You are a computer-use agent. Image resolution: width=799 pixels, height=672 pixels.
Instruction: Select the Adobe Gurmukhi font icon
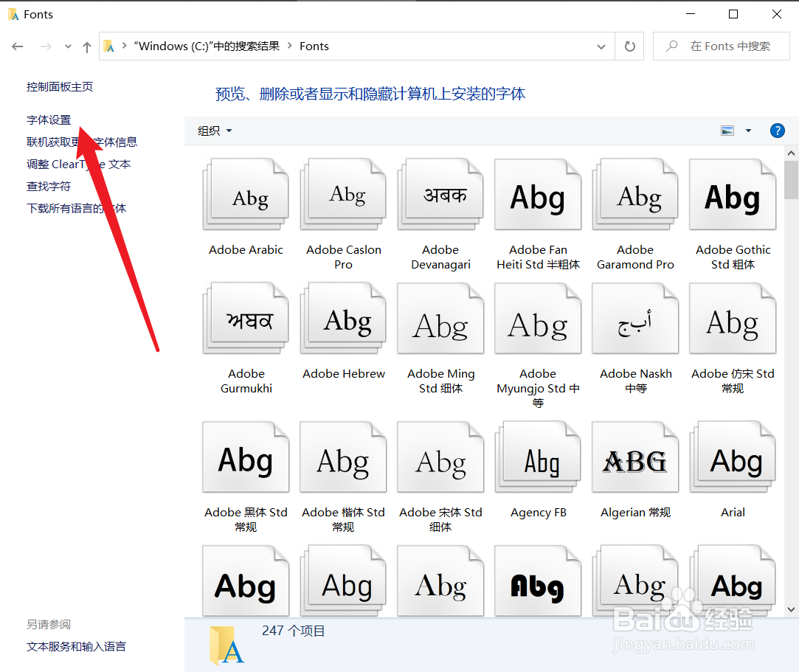(x=246, y=319)
